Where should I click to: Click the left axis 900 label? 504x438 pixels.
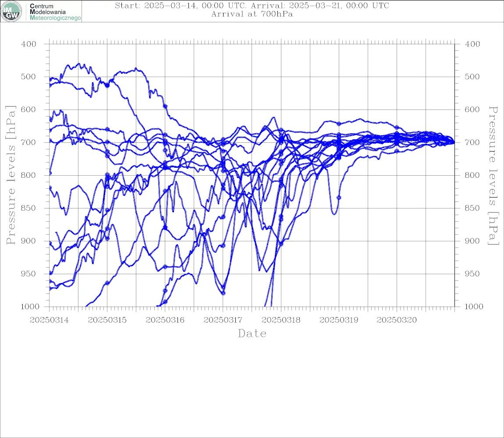tap(28, 241)
